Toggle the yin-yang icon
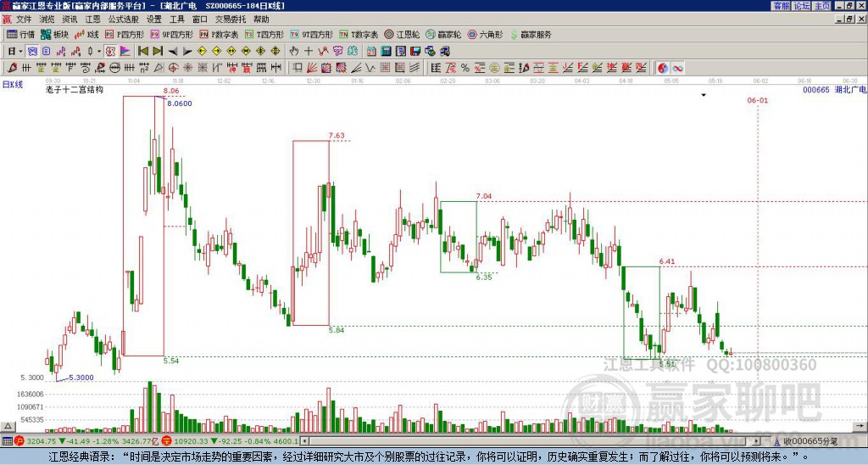The image size is (868, 465). click(x=663, y=68)
